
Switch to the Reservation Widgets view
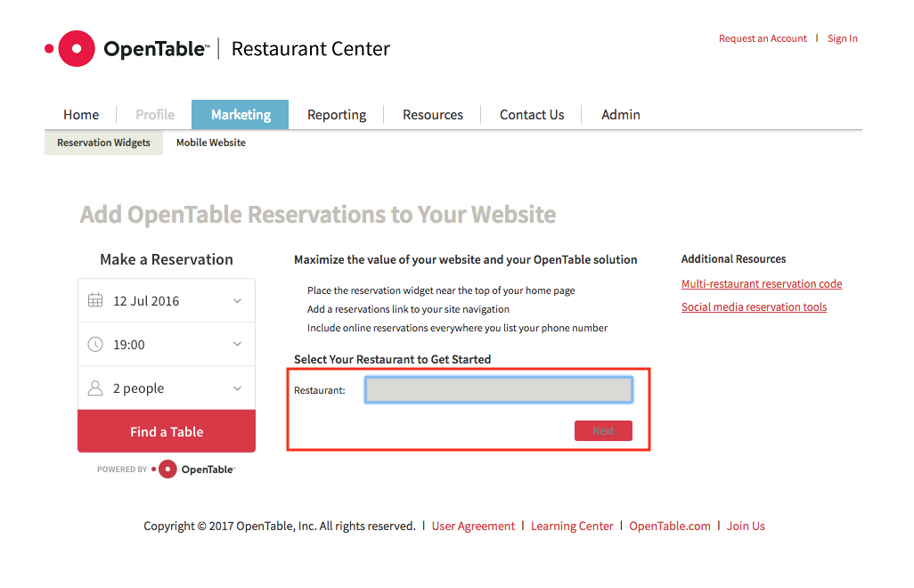tap(102, 142)
